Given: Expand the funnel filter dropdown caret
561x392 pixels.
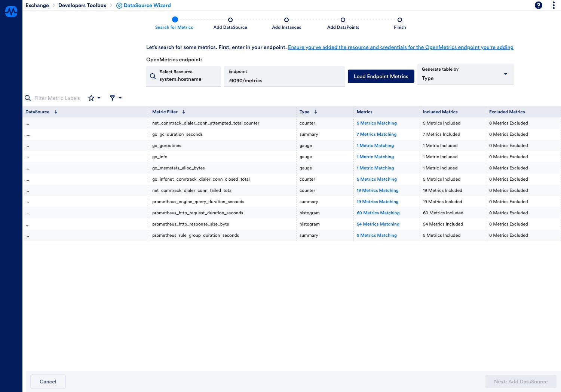Looking at the screenshot, I should point(120,98).
